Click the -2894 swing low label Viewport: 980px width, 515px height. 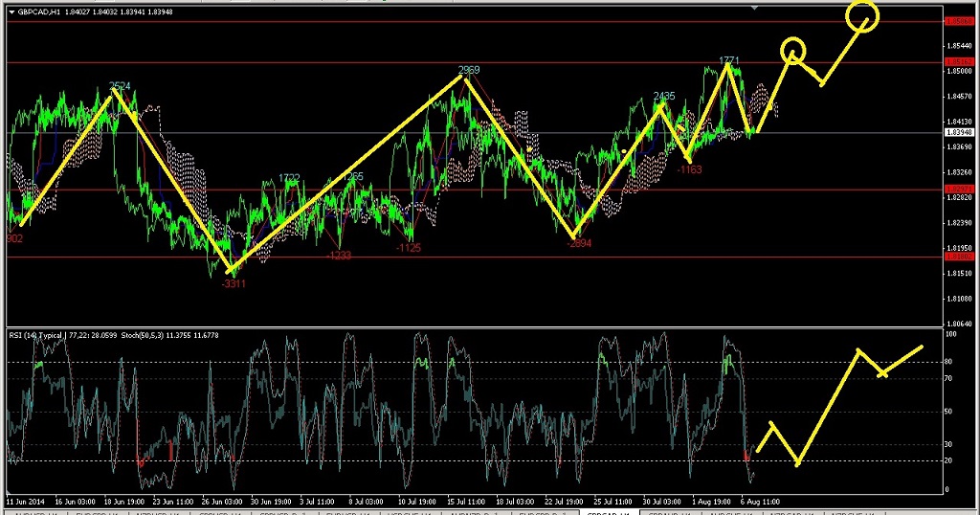[579, 244]
